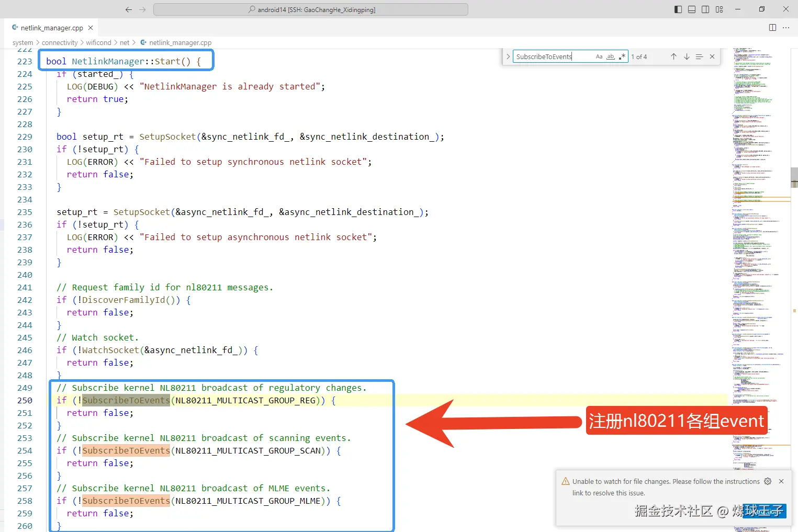Click the warning triangle in the notification
The image size is (798, 532).
[x=566, y=481]
